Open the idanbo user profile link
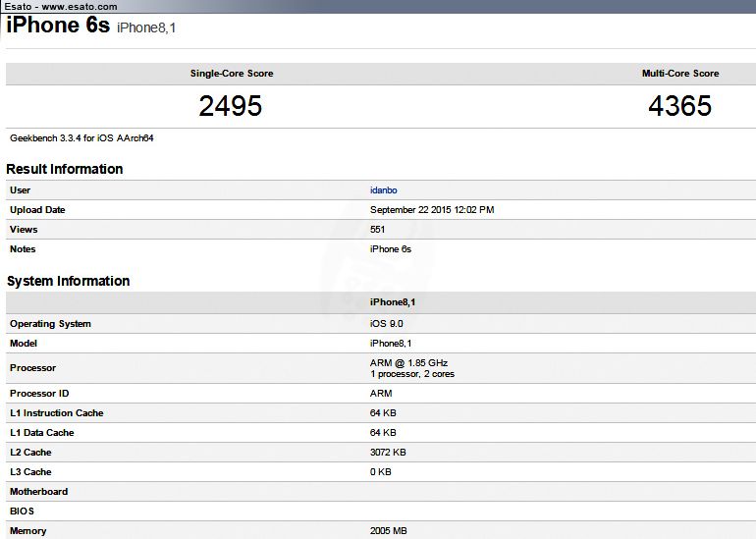Image resolution: width=756 pixels, height=539 pixels. 384,189
